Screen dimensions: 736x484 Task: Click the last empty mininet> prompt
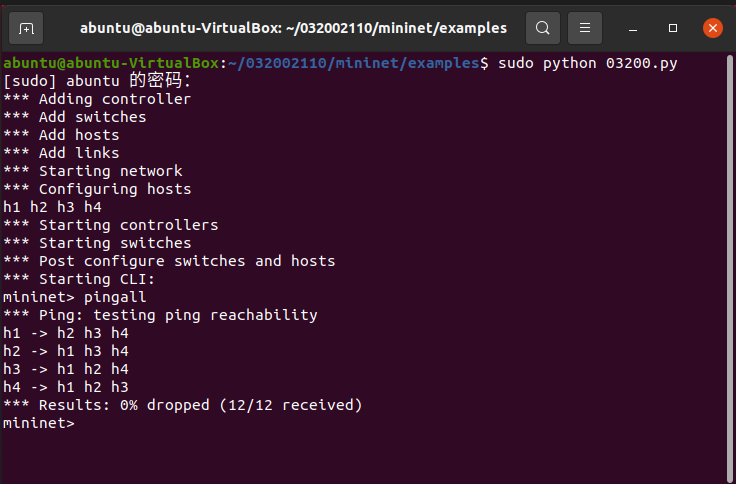[x=38, y=423]
